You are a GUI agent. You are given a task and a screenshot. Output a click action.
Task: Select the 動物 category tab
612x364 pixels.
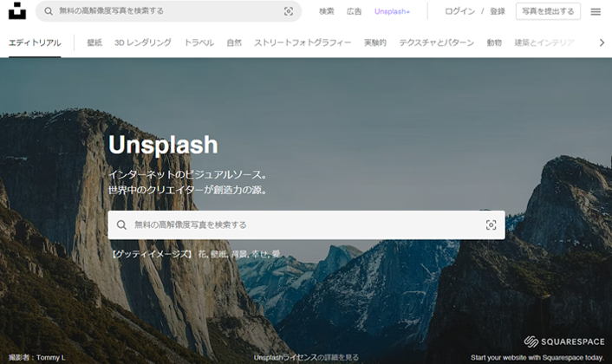pos(494,42)
